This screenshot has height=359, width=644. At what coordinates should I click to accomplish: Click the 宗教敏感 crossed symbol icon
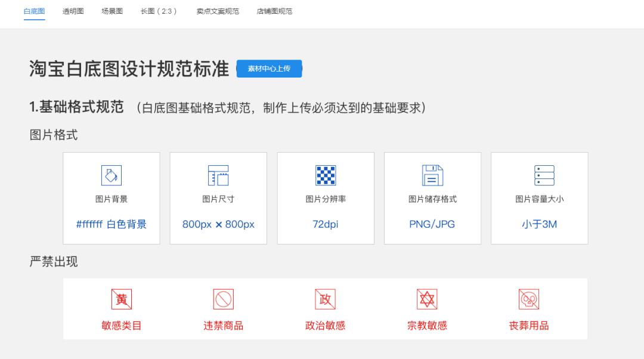[x=426, y=298]
